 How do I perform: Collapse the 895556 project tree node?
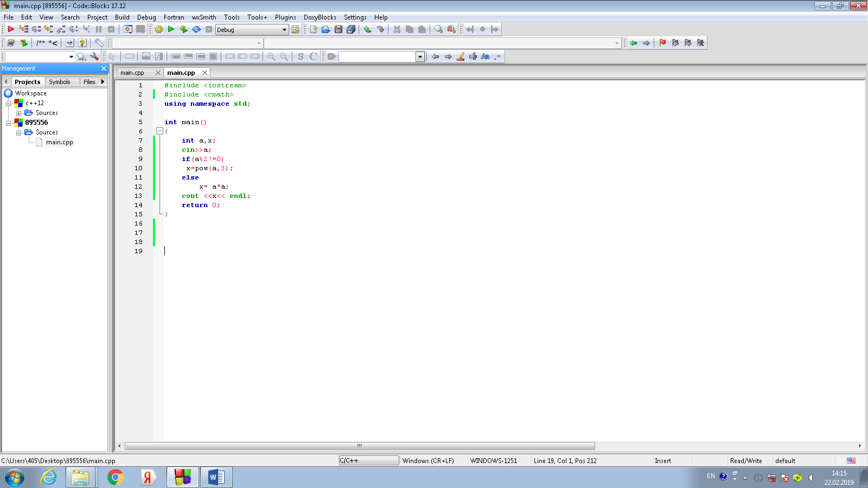(x=8, y=123)
